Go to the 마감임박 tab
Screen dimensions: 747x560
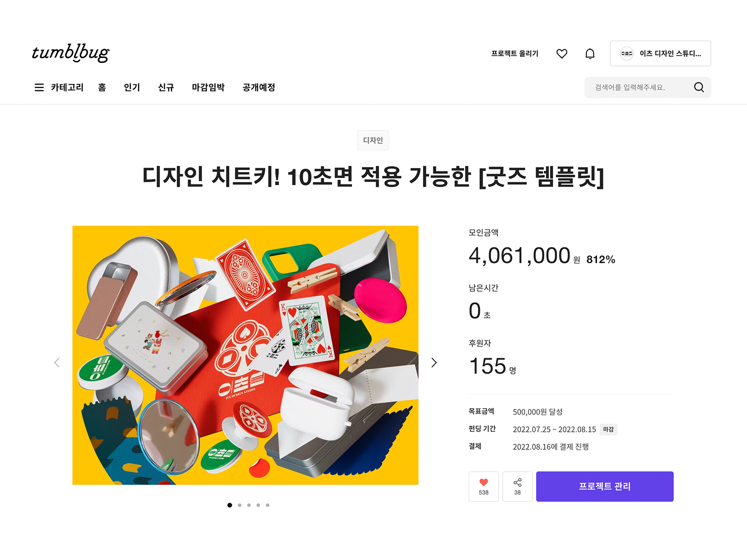click(208, 87)
